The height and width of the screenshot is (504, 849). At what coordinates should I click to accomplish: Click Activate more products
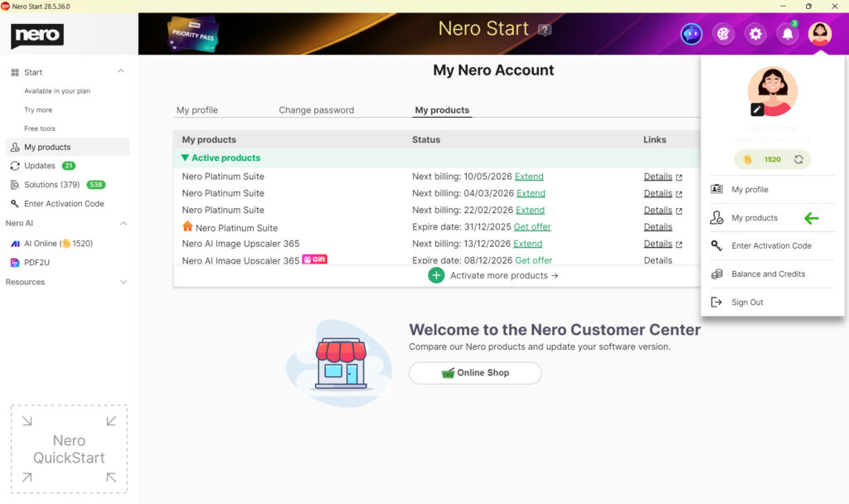click(493, 275)
